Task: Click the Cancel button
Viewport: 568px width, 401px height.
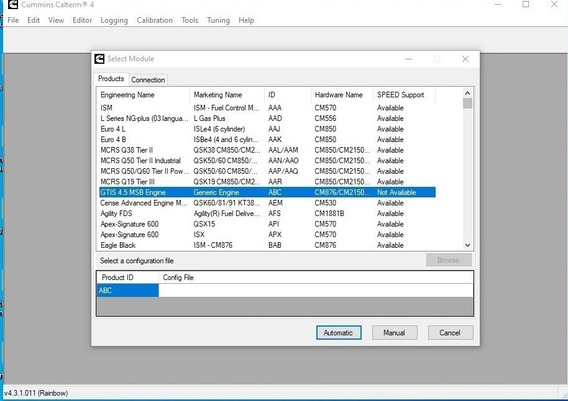Action: (x=450, y=333)
